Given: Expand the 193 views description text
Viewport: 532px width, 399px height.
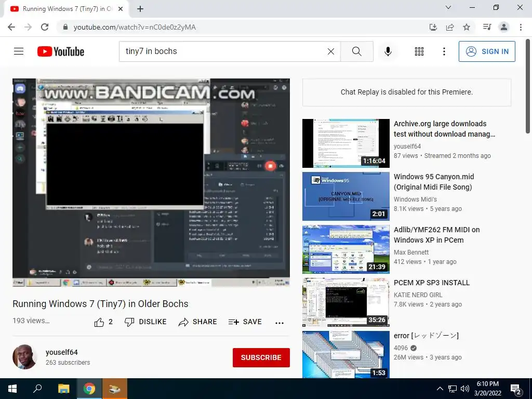Looking at the screenshot, I should (x=31, y=321).
